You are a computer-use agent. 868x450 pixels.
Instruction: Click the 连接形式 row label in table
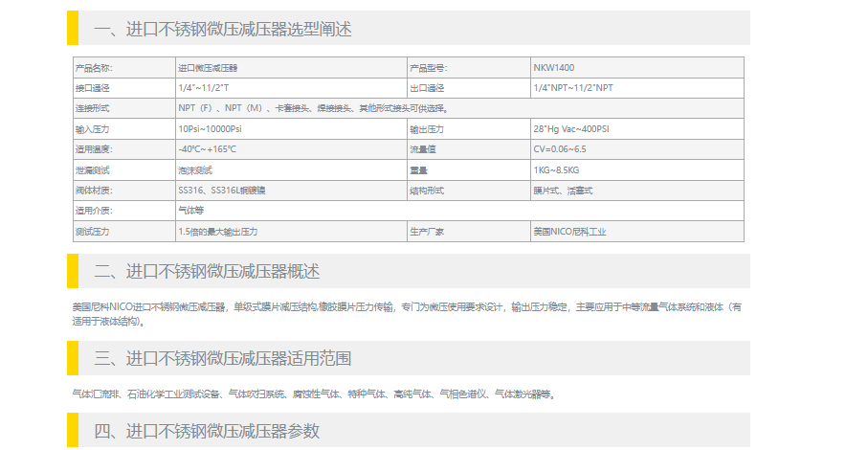[x=94, y=108]
